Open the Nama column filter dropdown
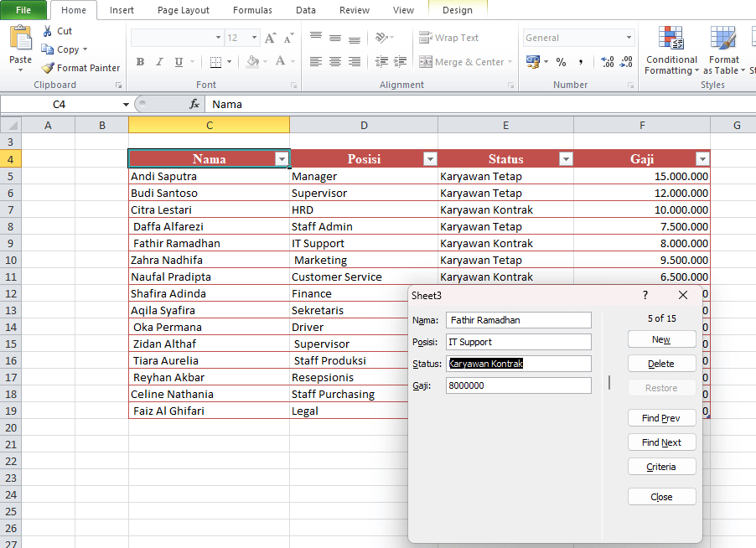The height and width of the screenshot is (548, 756). click(282, 159)
